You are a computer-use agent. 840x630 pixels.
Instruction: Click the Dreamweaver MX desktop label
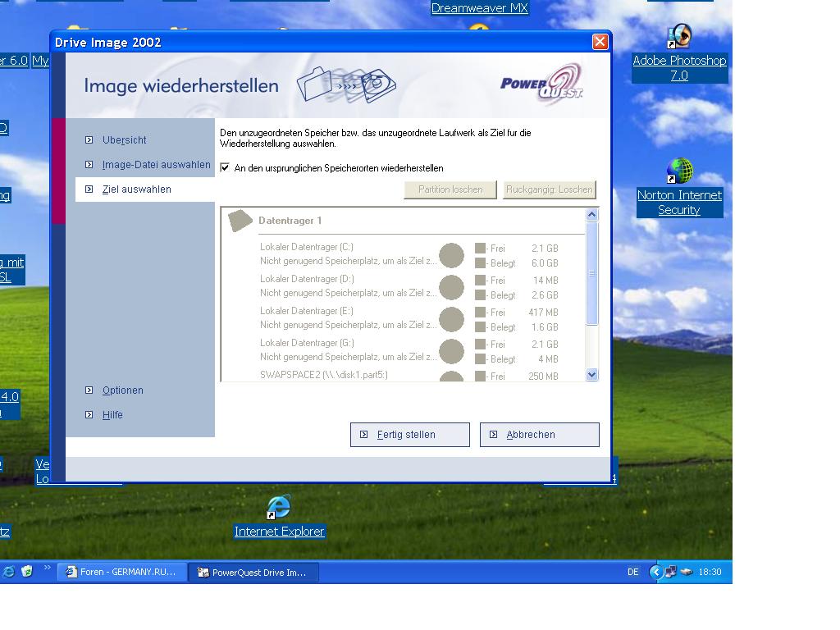pos(479,8)
